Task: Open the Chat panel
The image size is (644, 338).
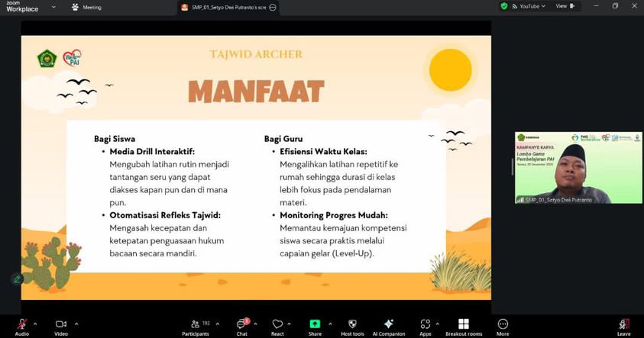Action: click(x=241, y=325)
